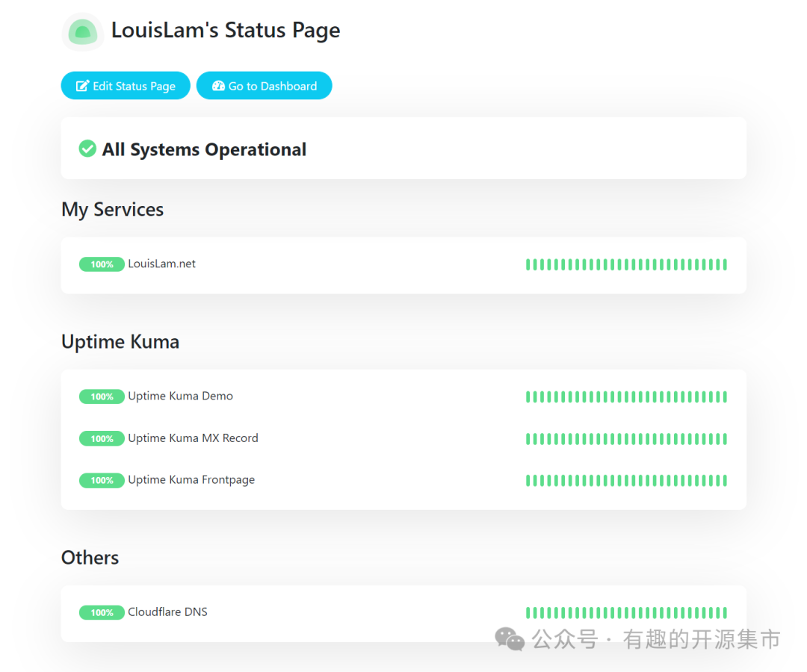Click the heartbeat bar for LouisLam.net
Viewport: 807px width, 672px height.
626,265
